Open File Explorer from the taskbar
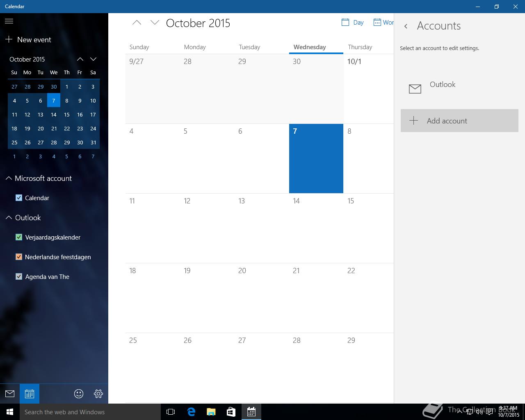 (211, 412)
